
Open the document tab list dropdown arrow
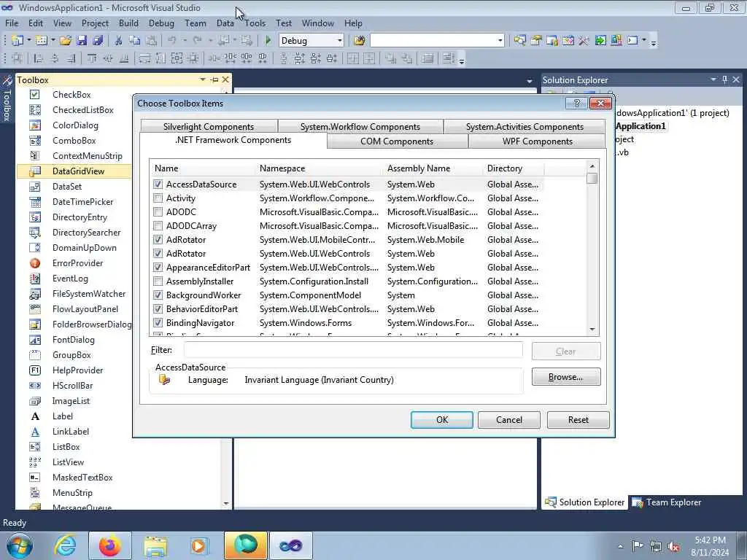pos(530,81)
